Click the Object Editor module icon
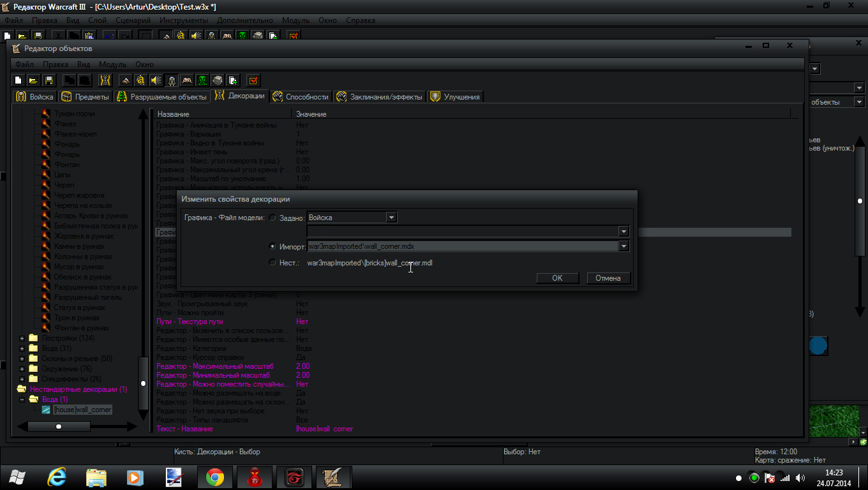Viewport: 868px width, 490px height. [172, 80]
